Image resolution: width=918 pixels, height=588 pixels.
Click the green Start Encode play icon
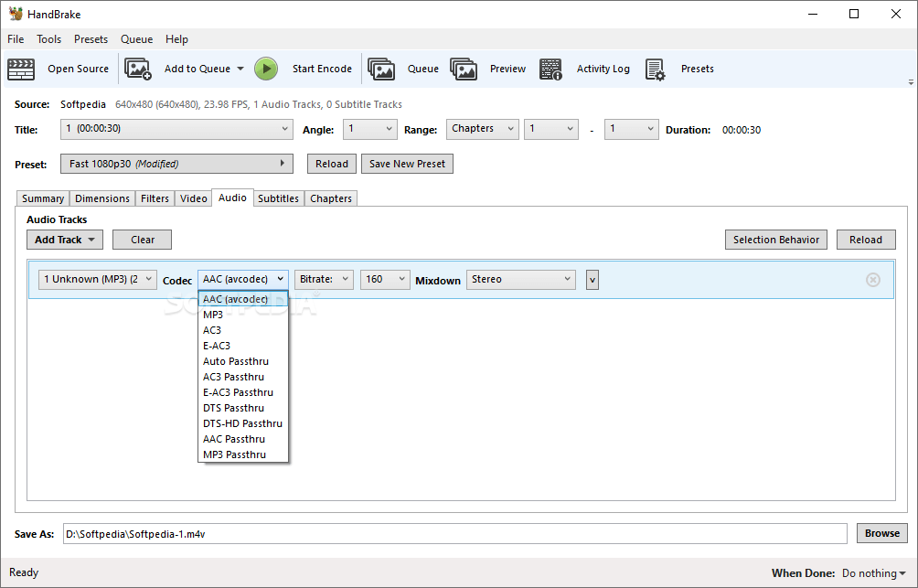pos(266,69)
